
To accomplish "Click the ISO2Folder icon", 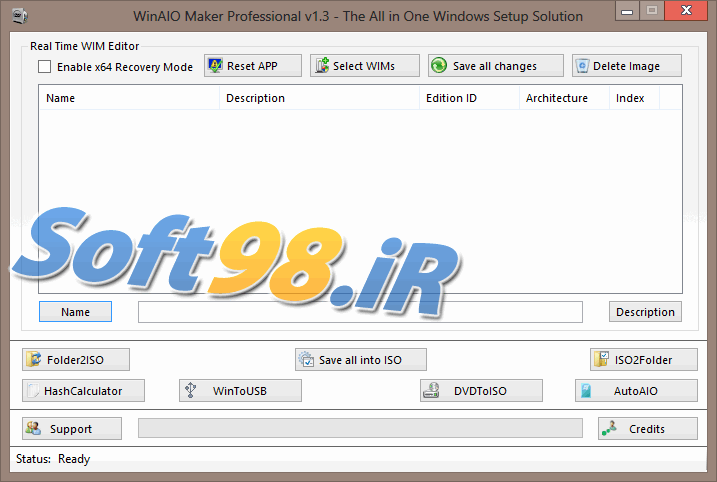I will 601,359.
